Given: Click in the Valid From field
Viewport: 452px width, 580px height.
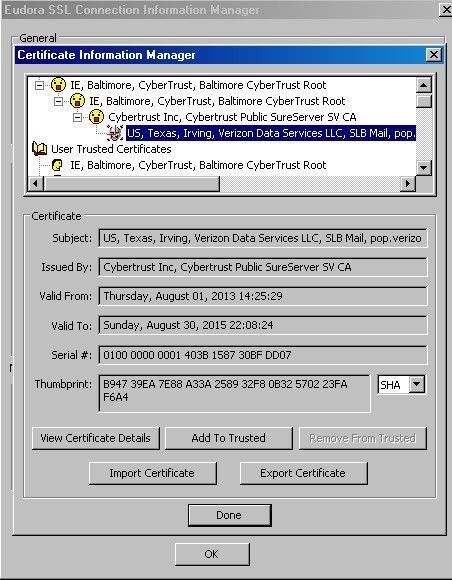Looking at the screenshot, I should [x=263, y=296].
